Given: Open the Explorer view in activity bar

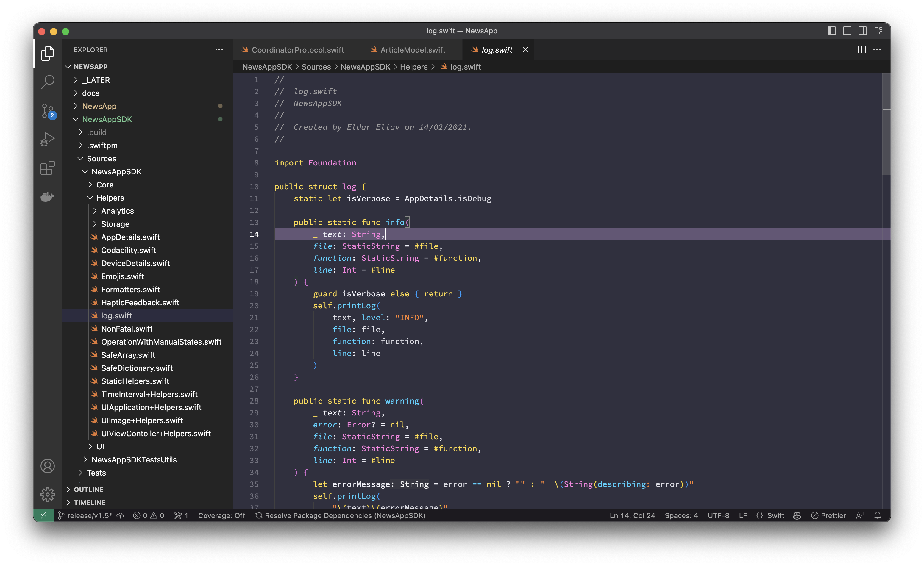Looking at the screenshot, I should (48, 54).
